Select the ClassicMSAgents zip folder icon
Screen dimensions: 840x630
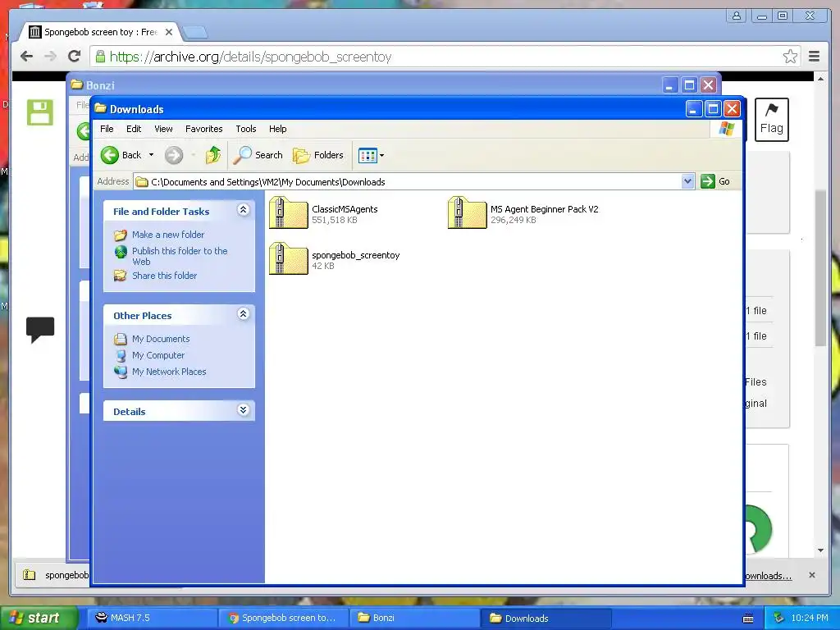pos(288,212)
